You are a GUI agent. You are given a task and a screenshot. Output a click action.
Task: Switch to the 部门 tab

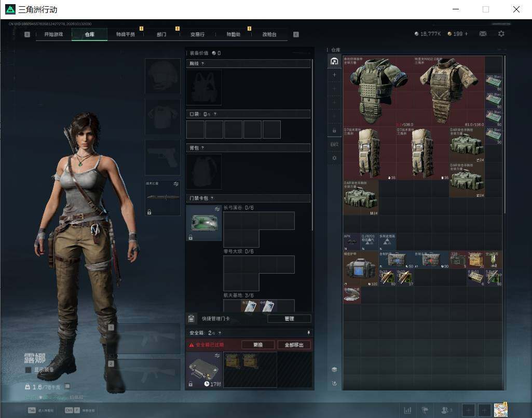(x=161, y=34)
